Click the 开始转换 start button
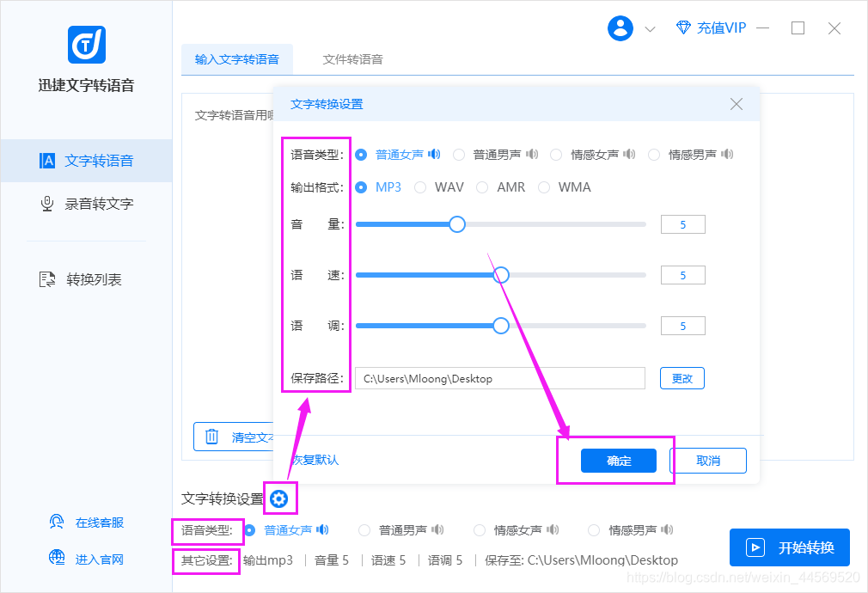The width and height of the screenshot is (868, 593). (x=790, y=547)
